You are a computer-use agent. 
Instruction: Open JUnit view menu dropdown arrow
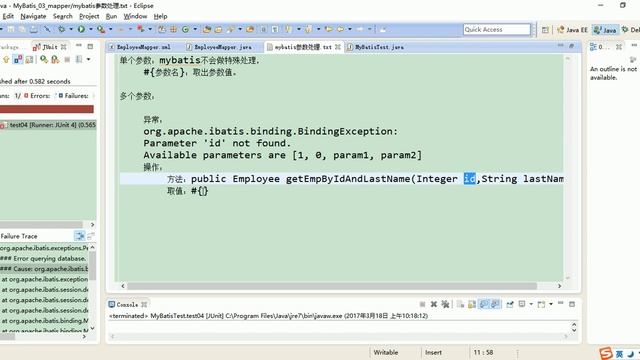click(x=88, y=60)
